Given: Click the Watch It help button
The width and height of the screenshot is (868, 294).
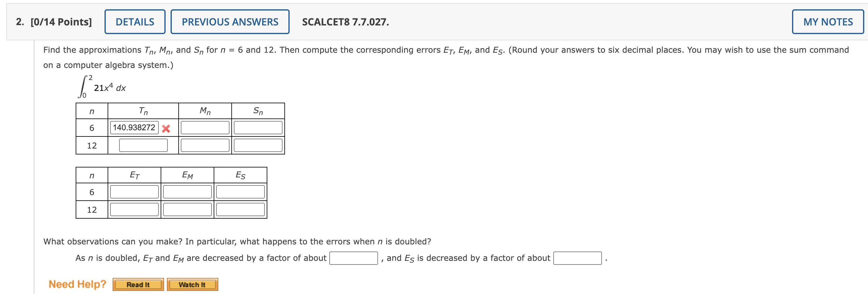Looking at the screenshot, I should click(192, 284).
